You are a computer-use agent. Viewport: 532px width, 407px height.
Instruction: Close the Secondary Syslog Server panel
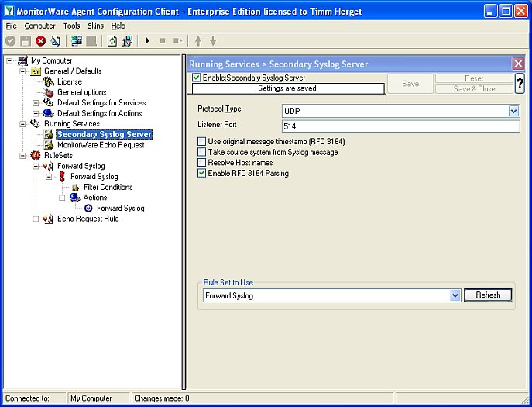point(518,64)
